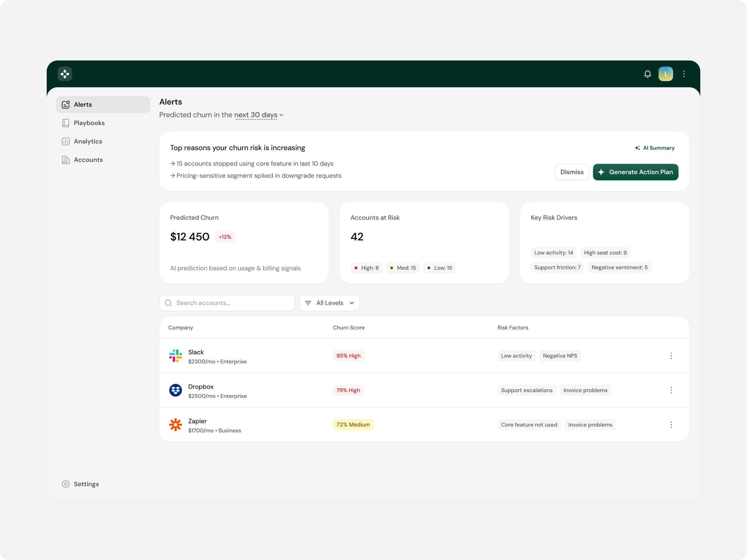Click the search magnifier icon
This screenshot has height=560, width=747.
168,303
